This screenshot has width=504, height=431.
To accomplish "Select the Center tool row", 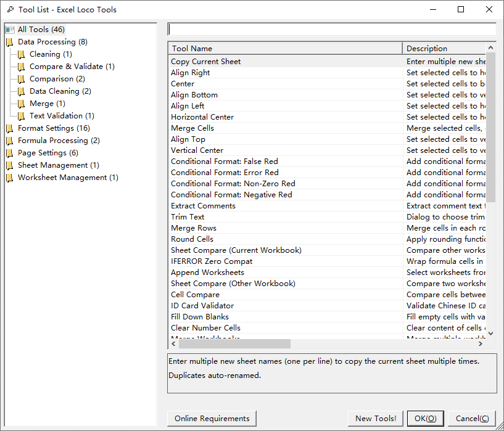I will [x=327, y=84].
